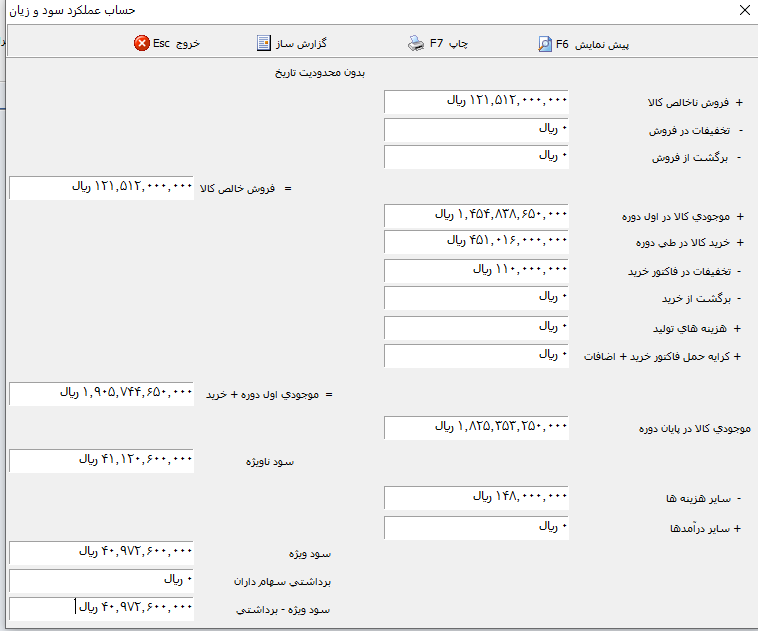Image resolution: width=758 pixels, height=631 pixels.
Task: Click the برداشتی سهام داران field
Action: tap(101, 581)
